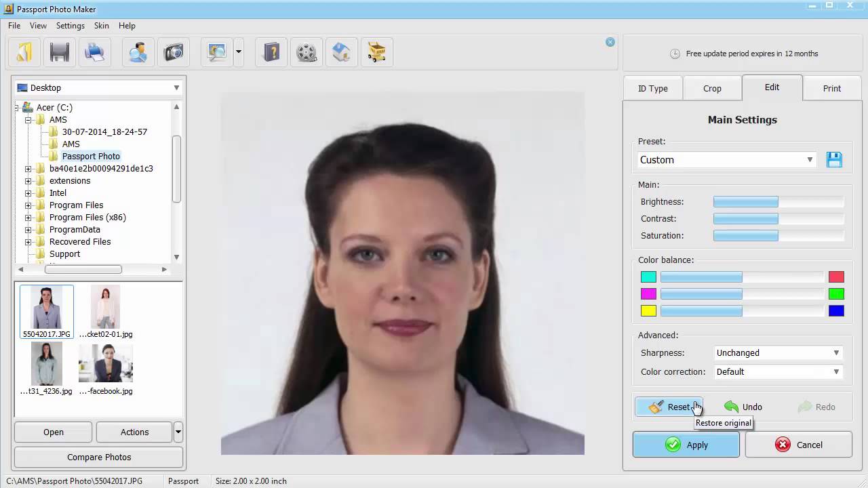Click the Undo button
This screenshot has height=488, width=868.
coord(743,407)
